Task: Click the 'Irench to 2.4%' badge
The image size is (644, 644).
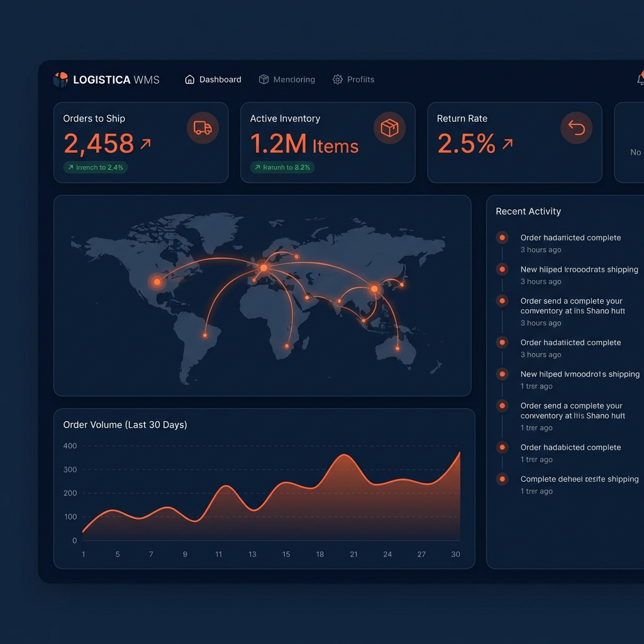Action: pos(95,167)
